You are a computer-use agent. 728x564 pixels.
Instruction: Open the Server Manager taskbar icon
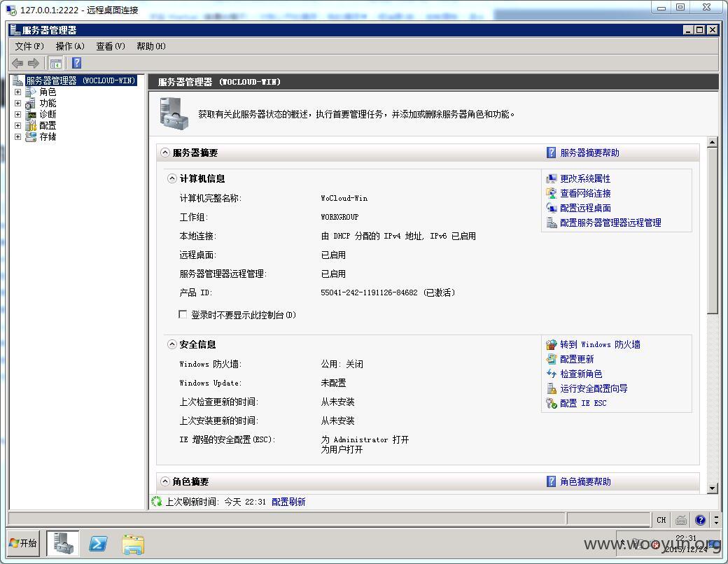pos(63,543)
